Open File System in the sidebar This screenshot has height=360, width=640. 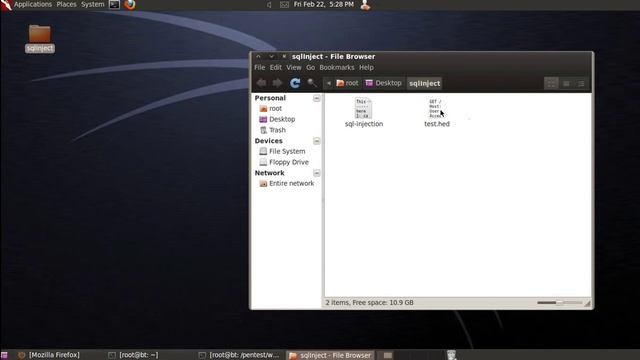(x=282, y=151)
